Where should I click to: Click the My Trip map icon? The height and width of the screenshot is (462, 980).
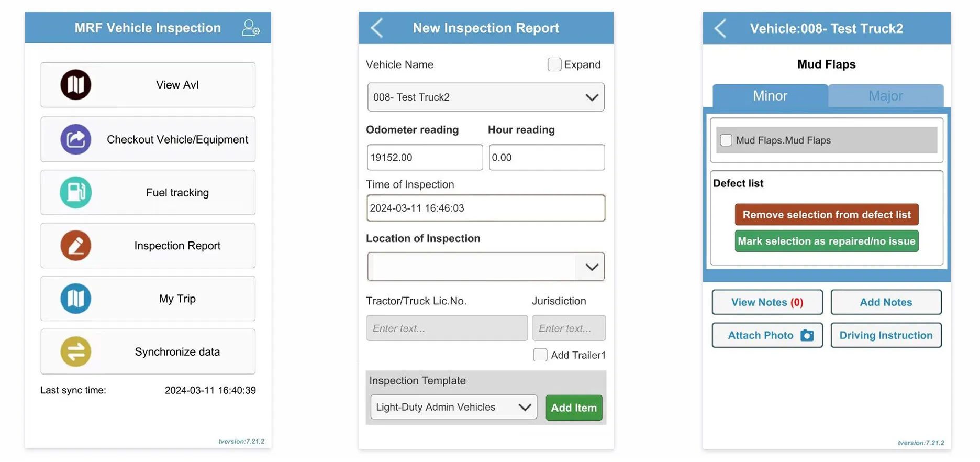tap(76, 299)
